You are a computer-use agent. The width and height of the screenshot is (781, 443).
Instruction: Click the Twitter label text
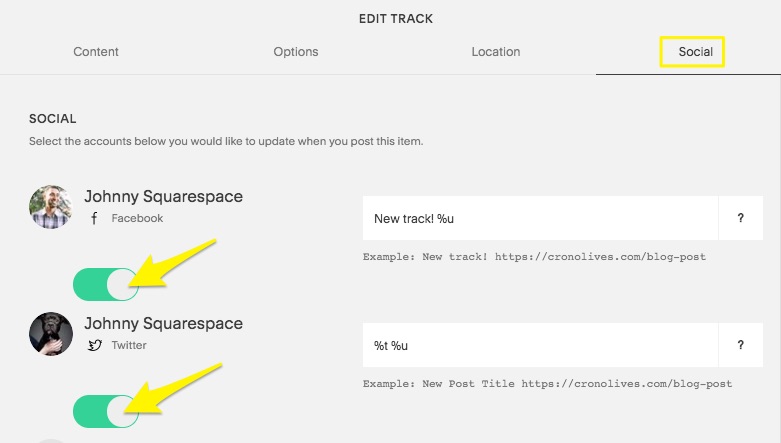point(129,345)
